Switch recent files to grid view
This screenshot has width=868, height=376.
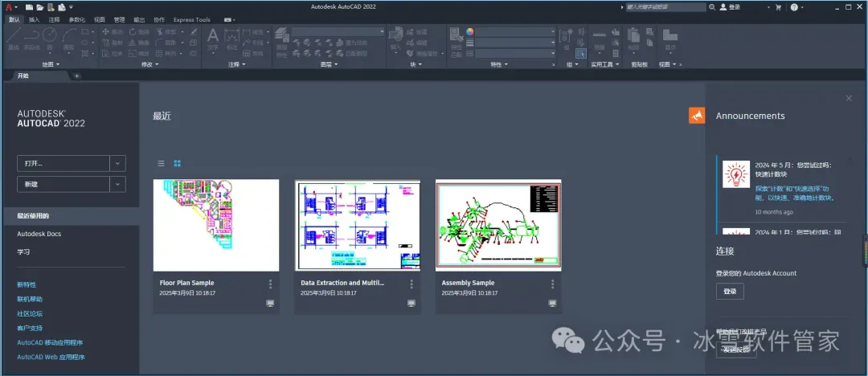pos(177,163)
